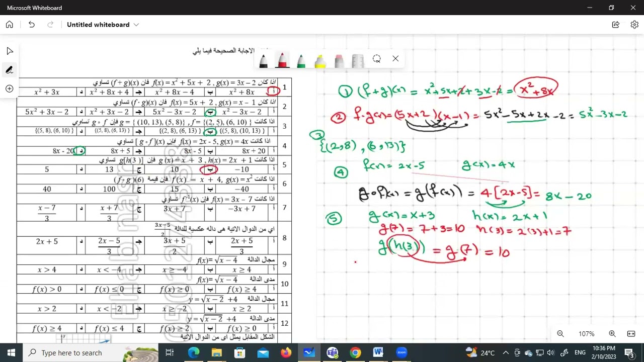644x362 pixels.
Task: Choose the Select pointer tool
Action: coord(10,51)
